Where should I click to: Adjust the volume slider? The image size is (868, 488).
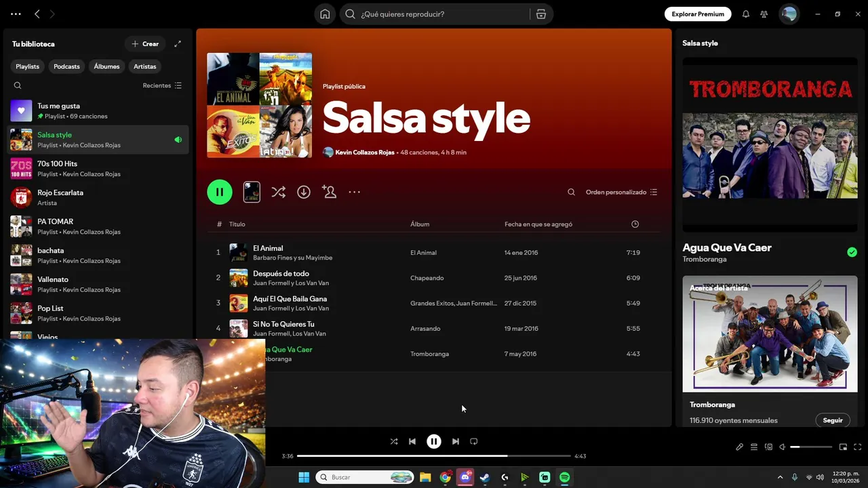pyautogui.click(x=811, y=447)
